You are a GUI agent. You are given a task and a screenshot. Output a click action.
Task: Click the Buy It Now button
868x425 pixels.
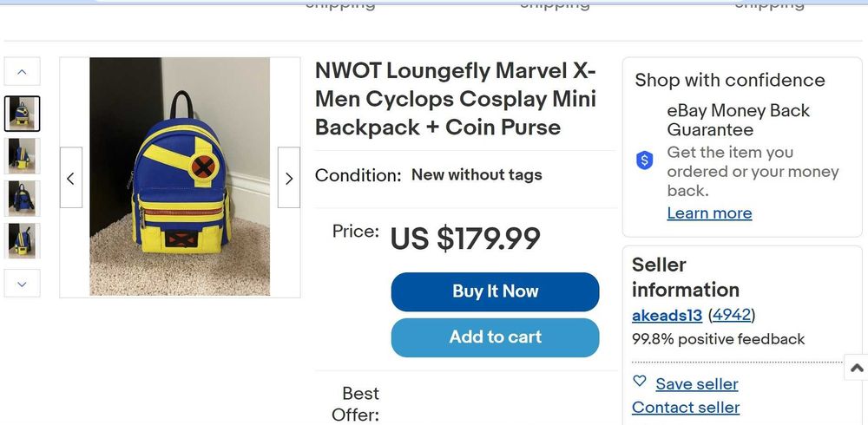(495, 291)
